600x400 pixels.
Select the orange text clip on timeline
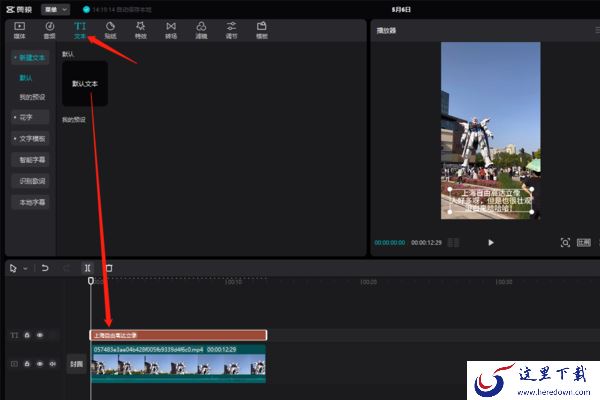tap(178, 335)
